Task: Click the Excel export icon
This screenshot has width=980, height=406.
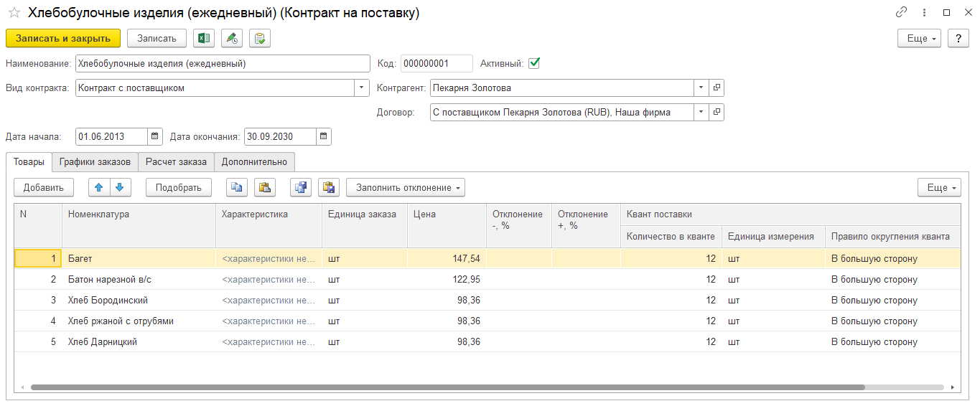Action: click(204, 39)
